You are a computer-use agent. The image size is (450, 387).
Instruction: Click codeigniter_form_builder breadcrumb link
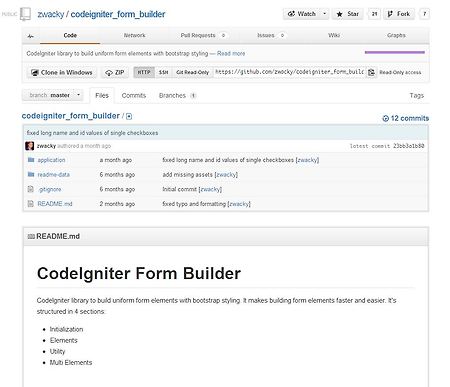(71, 116)
